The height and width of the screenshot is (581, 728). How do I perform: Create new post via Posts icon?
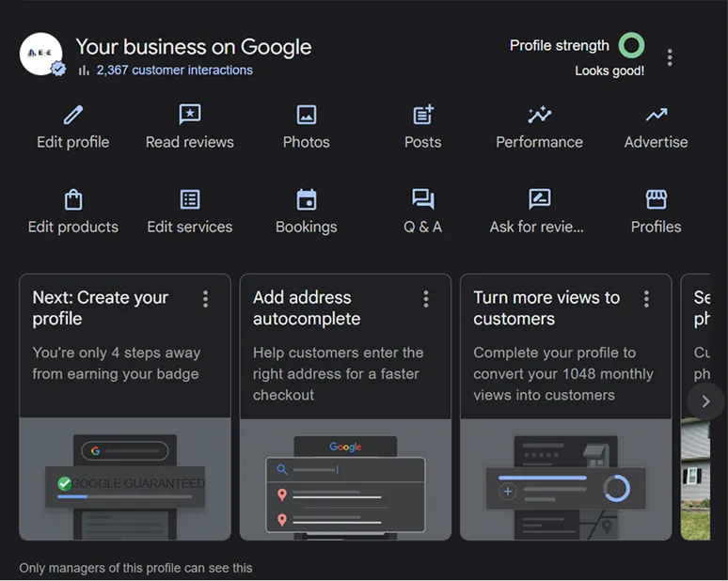423,115
